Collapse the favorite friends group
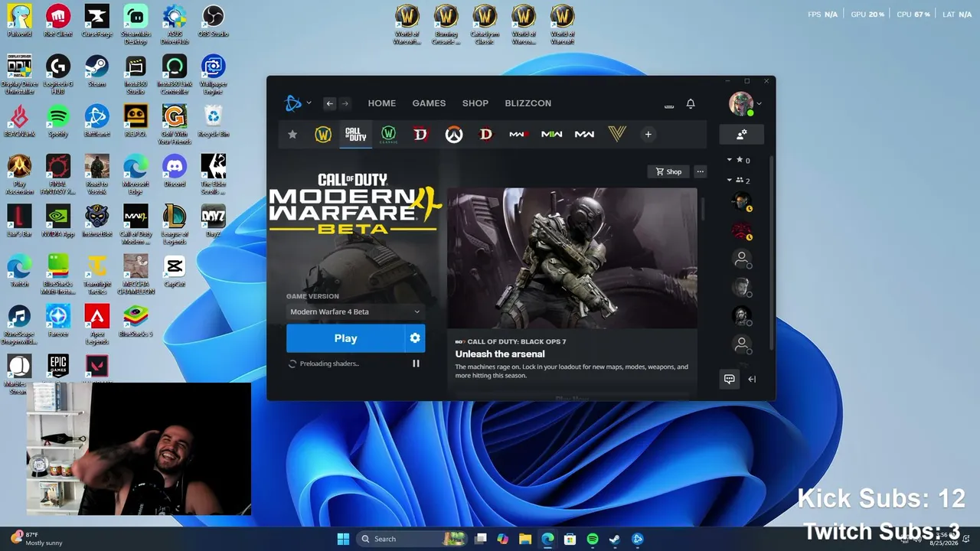The image size is (980, 551). point(729,160)
